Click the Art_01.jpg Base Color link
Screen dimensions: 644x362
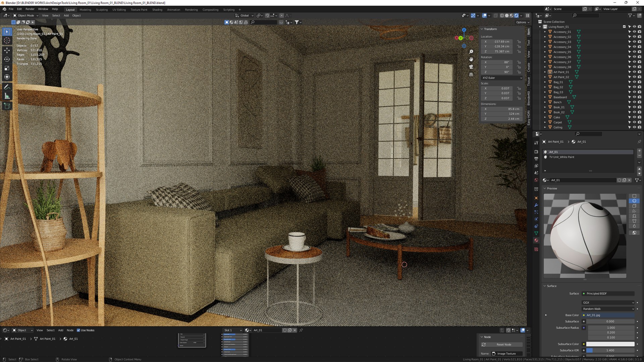point(608,315)
